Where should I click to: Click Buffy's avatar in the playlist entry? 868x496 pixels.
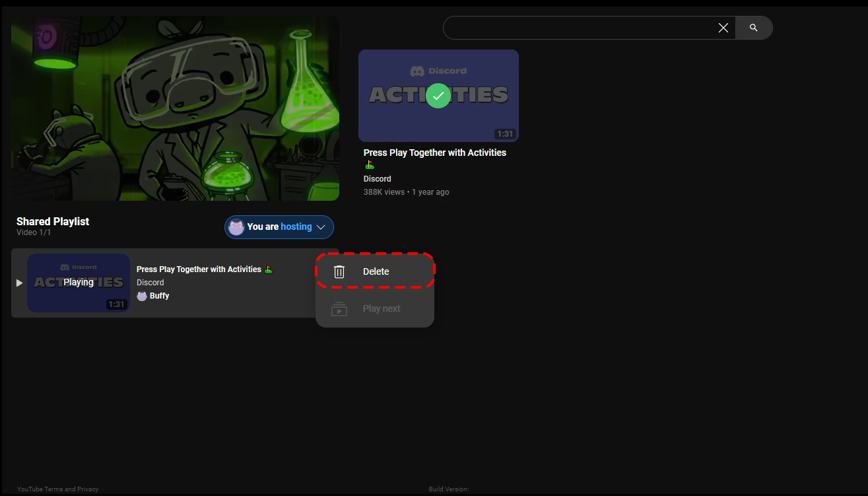tap(142, 296)
